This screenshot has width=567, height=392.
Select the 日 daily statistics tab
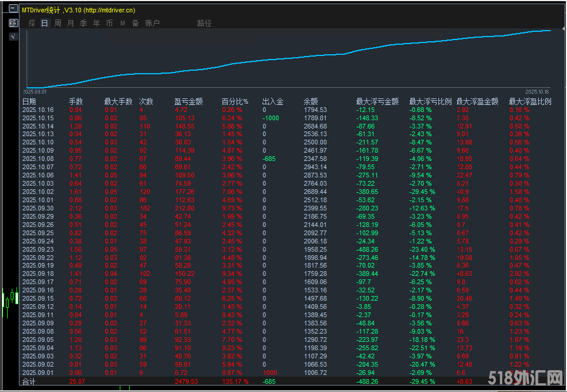click(45, 23)
